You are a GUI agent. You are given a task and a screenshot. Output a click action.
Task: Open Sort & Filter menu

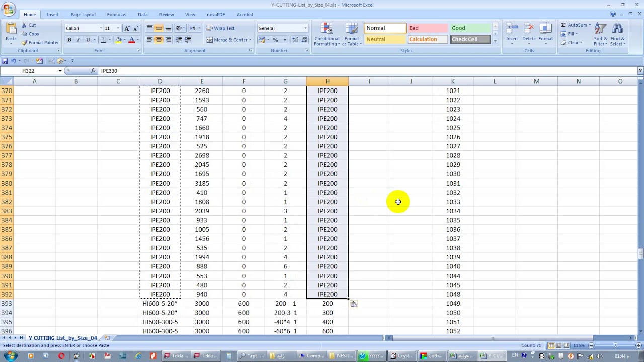click(x=600, y=34)
